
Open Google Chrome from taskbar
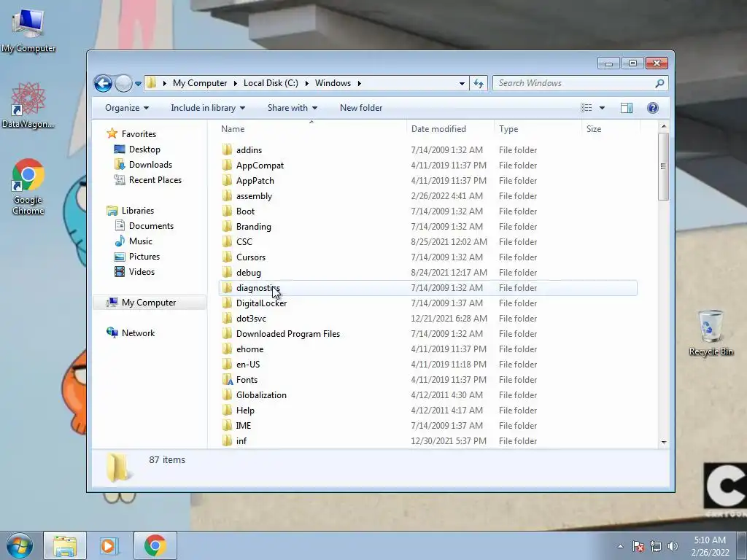[155, 545]
